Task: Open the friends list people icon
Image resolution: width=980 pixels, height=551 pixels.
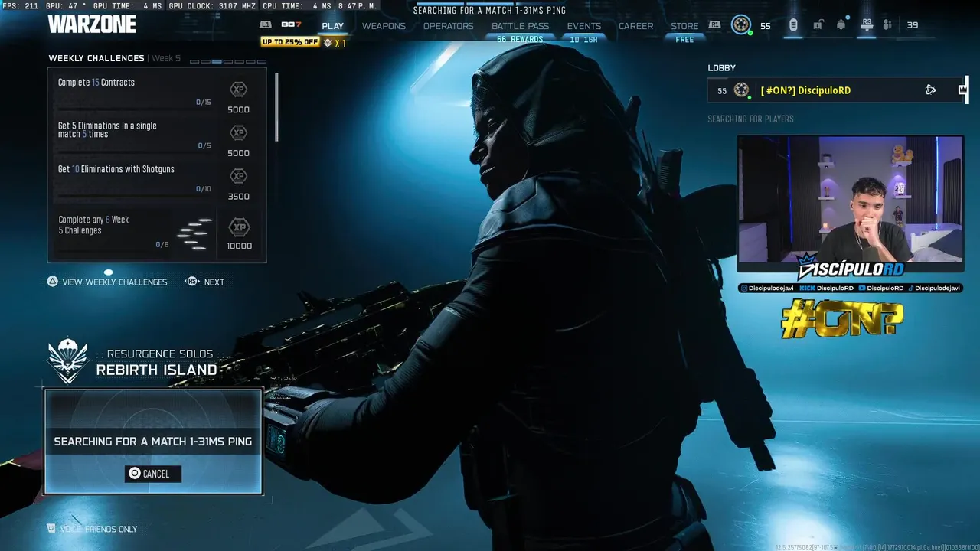Action: point(887,25)
